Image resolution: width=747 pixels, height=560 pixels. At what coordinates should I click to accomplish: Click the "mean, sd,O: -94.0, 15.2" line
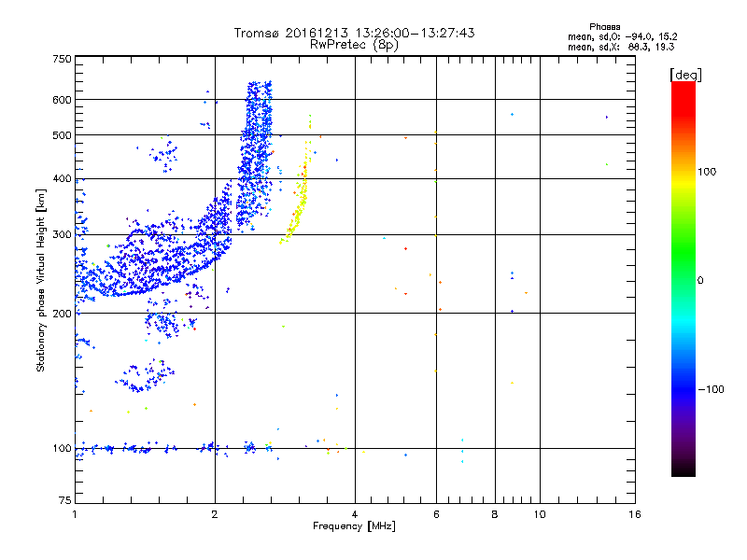622,36
